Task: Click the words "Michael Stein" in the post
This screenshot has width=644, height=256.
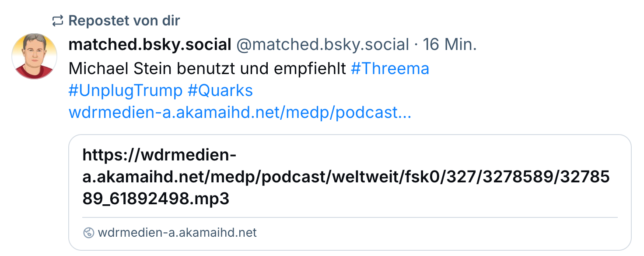Action: point(115,68)
